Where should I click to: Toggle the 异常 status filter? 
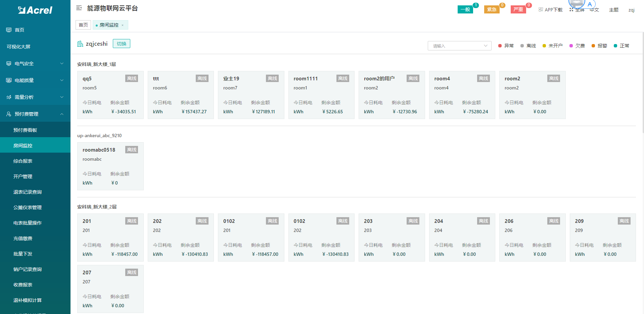coord(506,46)
